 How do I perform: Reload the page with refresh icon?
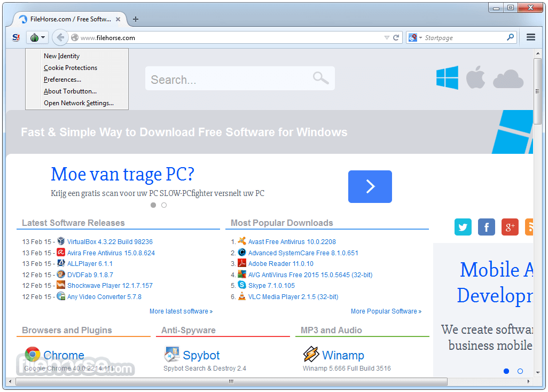pos(396,37)
